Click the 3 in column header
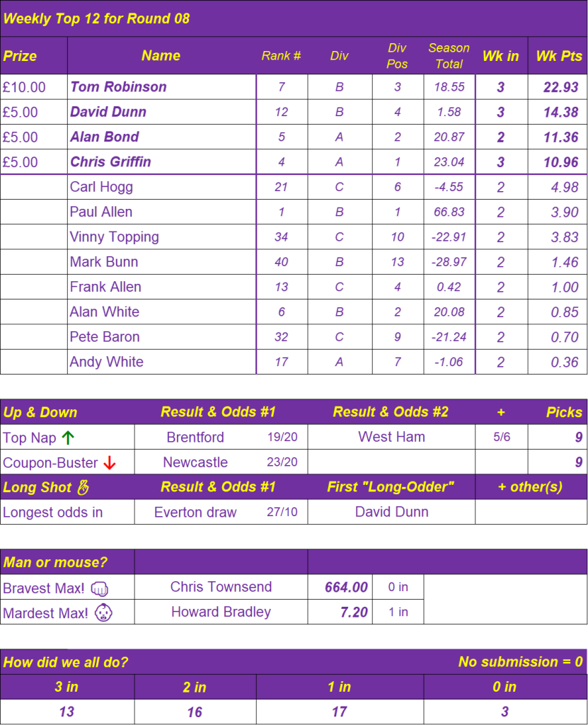588x725 pixels. pos(67,687)
